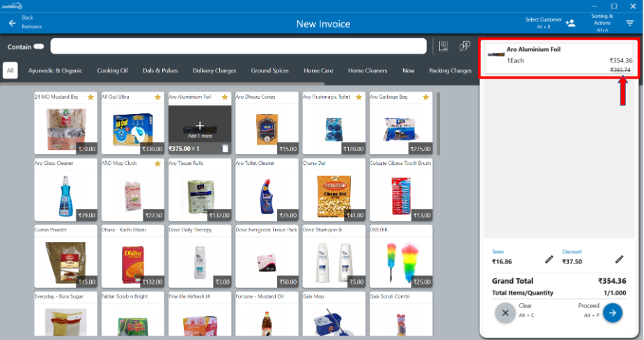Toggle favorite star on All Out Ultra
Image resolution: width=644 pixels, height=340 pixels.
point(157,97)
